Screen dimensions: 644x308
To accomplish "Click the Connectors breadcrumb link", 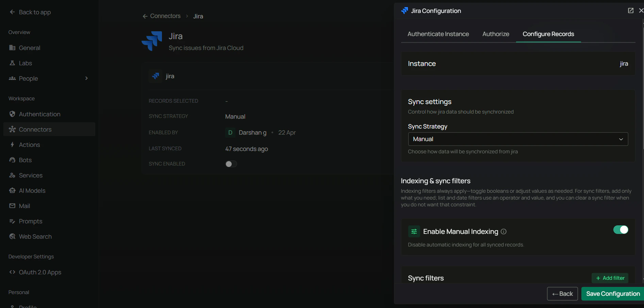I will (x=165, y=16).
